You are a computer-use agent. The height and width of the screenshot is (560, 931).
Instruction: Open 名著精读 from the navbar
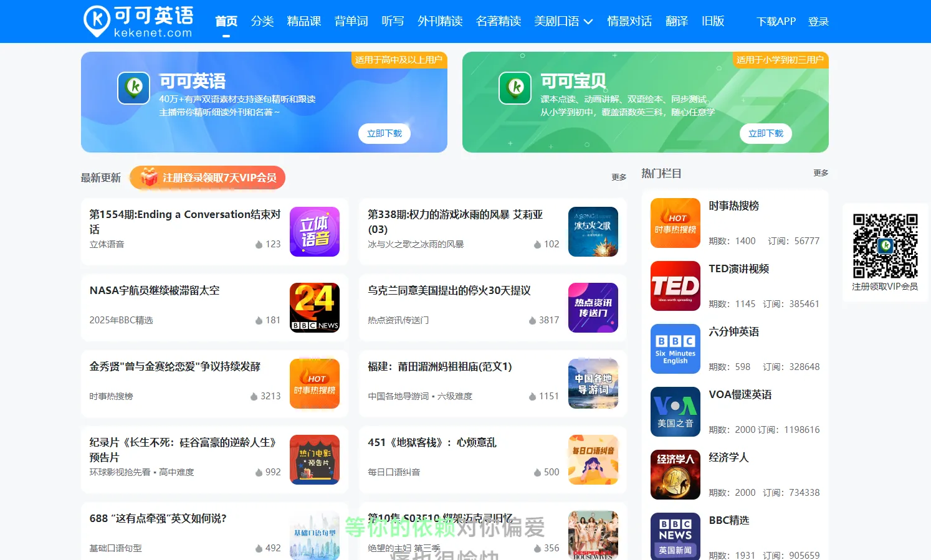coord(499,21)
